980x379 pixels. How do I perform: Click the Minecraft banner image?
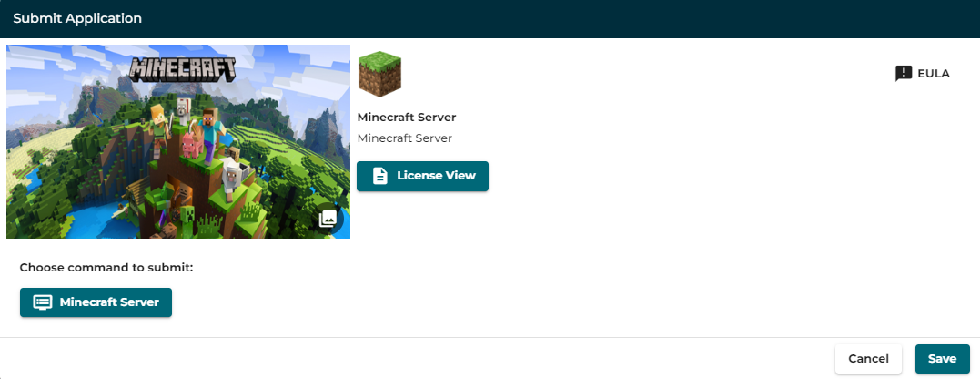[x=178, y=141]
